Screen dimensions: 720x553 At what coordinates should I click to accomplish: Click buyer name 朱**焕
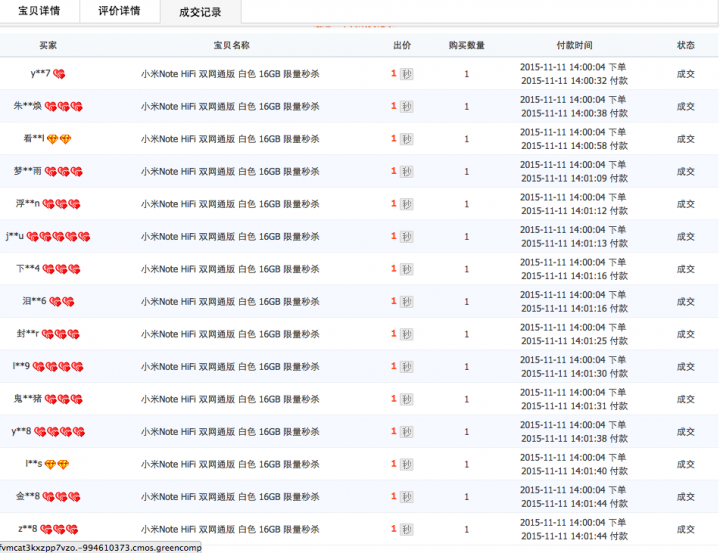tap(28, 106)
